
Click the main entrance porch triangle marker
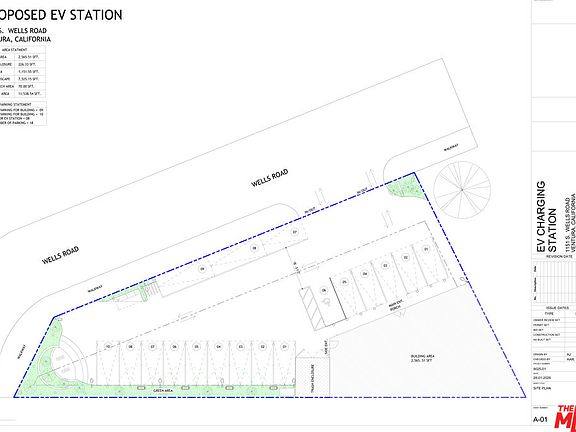pyautogui.click(x=401, y=313)
